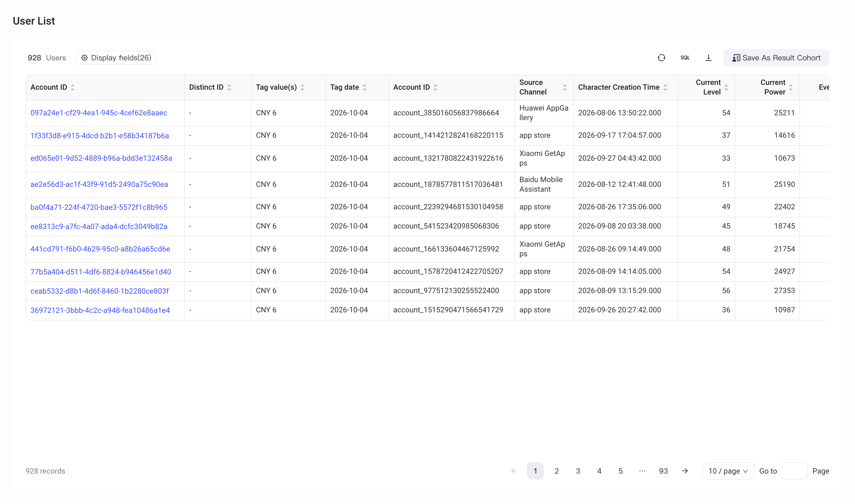This screenshot has height=504, width=855.
Task: Open user ba0f4a71-224f-4720-bae3-5572f1c8b965
Action: pyautogui.click(x=99, y=207)
